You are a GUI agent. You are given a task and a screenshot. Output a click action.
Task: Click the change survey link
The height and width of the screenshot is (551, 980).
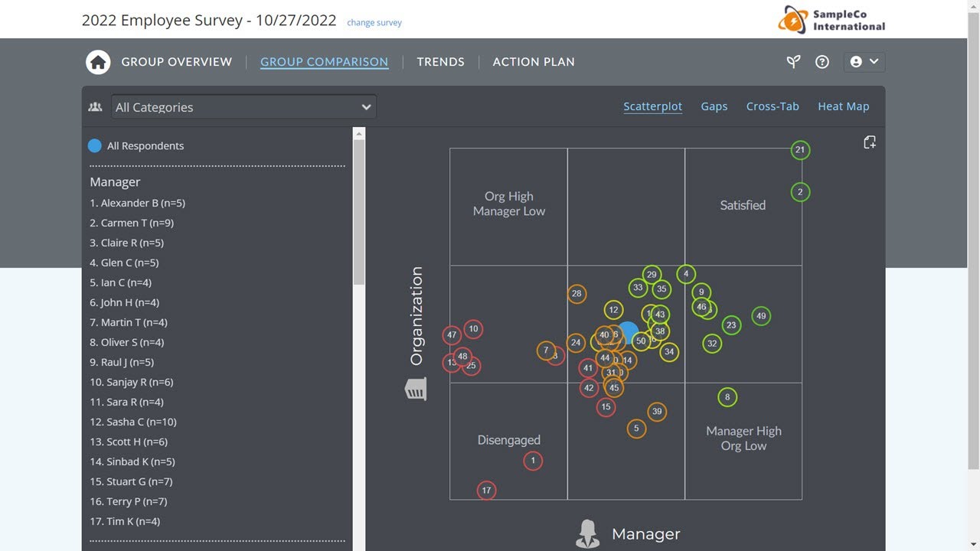pyautogui.click(x=374, y=23)
